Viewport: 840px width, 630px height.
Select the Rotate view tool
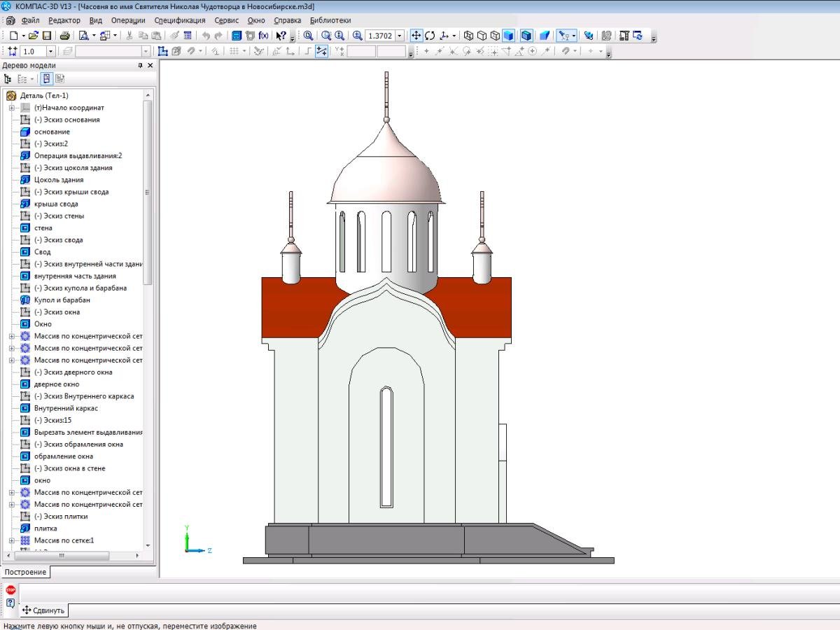coord(430,36)
